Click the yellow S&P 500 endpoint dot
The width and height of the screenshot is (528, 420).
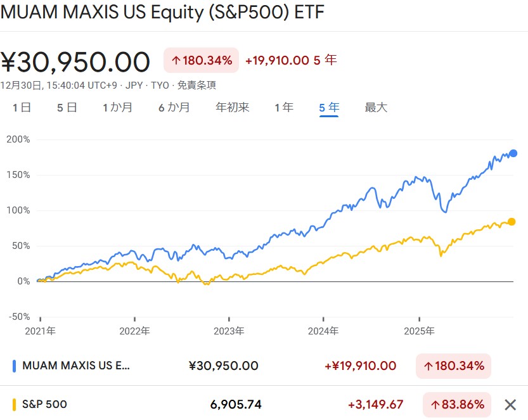coord(512,222)
